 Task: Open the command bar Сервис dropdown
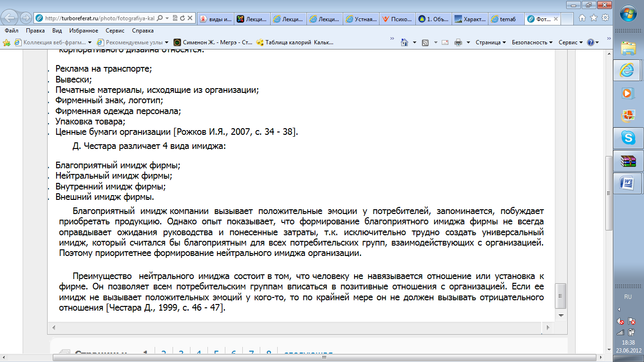(x=570, y=42)
